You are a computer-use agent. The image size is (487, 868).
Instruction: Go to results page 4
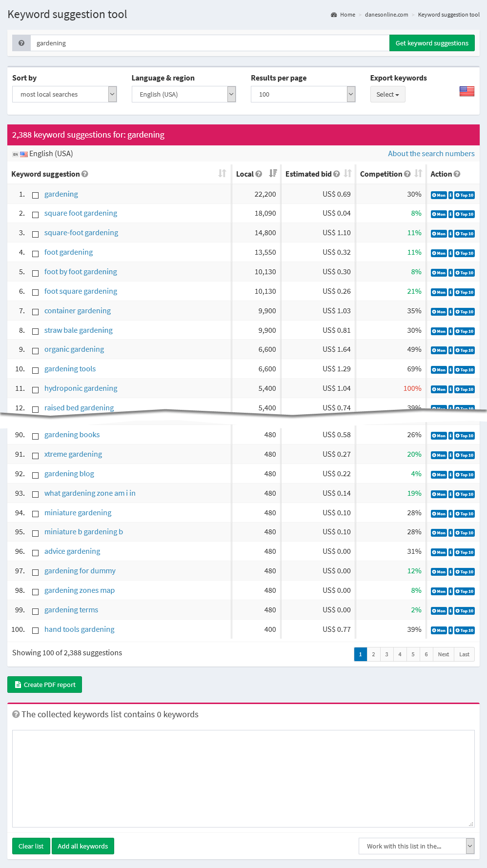click(400, 654)
